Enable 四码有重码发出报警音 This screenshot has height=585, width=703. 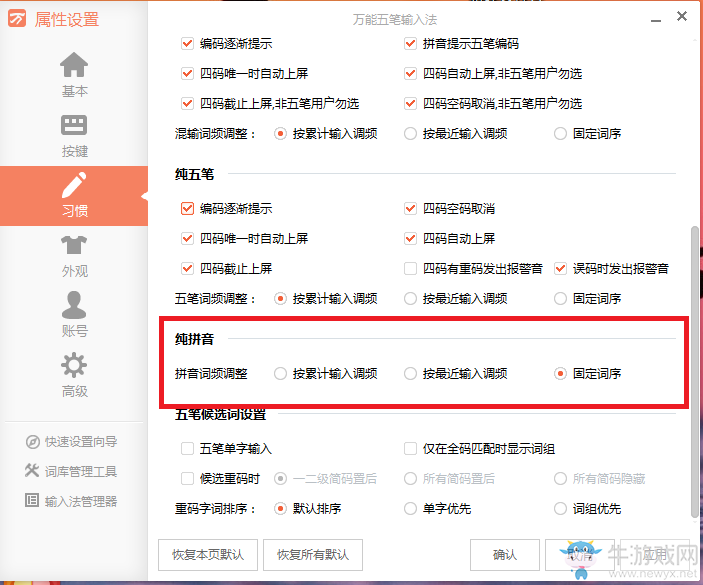click(x=410, y=269)
